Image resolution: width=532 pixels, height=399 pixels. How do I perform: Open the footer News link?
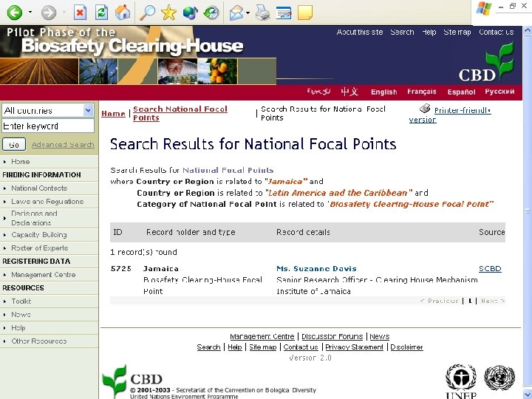click(x=379, y=337)
